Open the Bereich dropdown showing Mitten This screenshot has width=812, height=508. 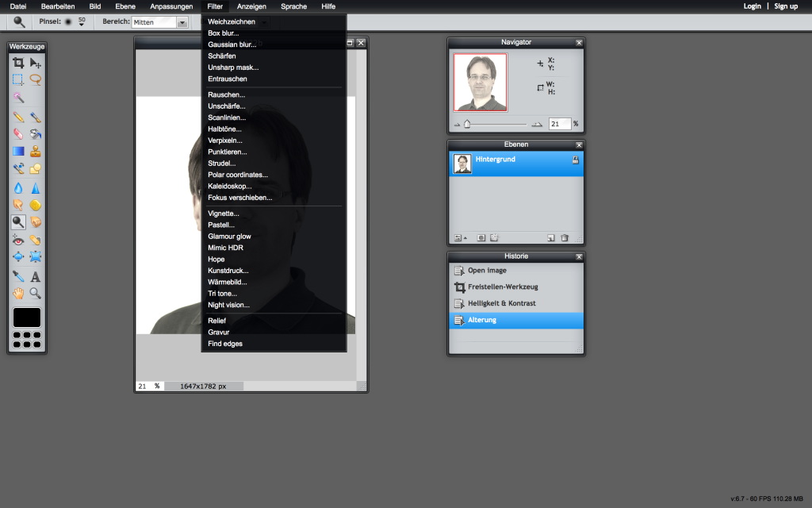point(182,23)
